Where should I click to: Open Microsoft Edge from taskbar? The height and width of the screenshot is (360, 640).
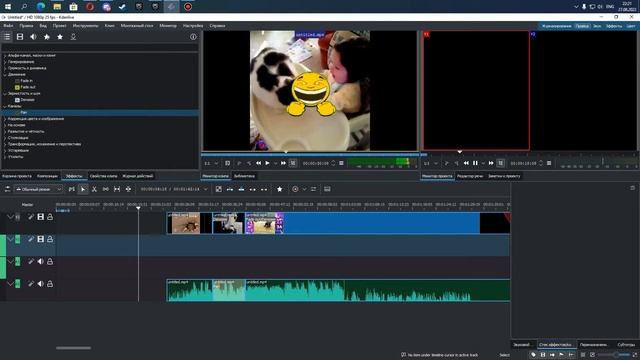click(41, 7)
